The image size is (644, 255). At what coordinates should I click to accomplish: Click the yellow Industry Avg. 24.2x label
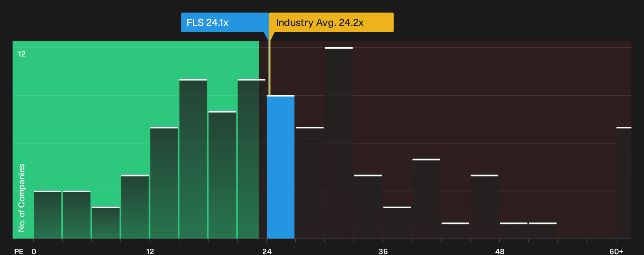331,22
